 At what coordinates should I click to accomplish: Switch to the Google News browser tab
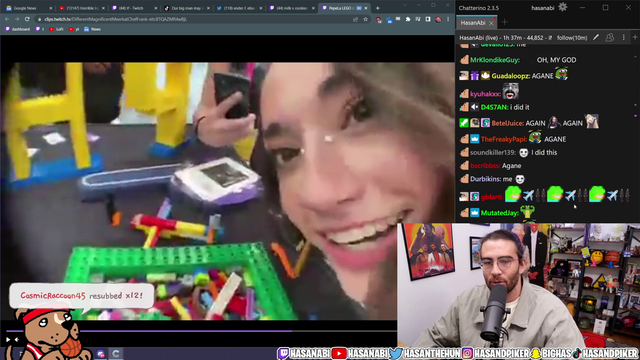coord(29,8)
